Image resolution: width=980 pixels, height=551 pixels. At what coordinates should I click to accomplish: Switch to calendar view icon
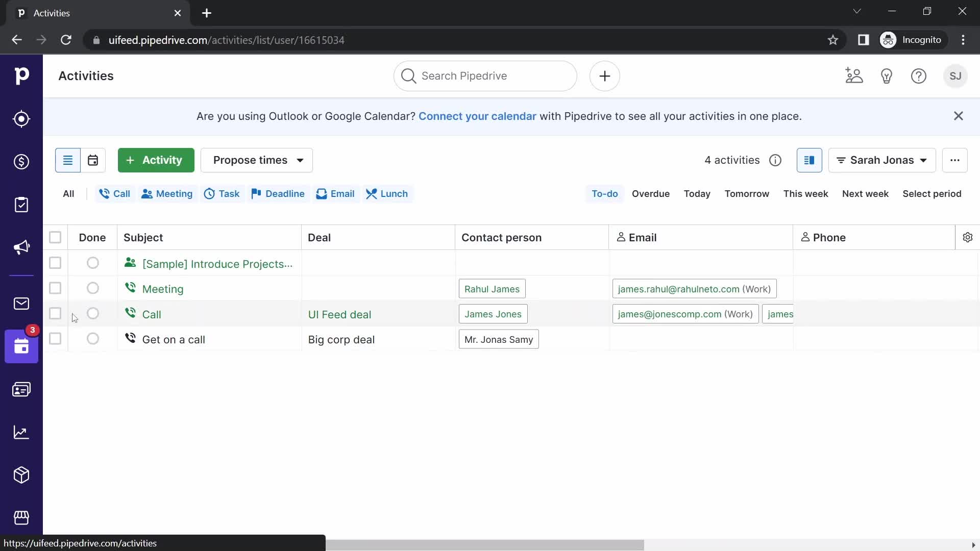[x=93, y=160]
